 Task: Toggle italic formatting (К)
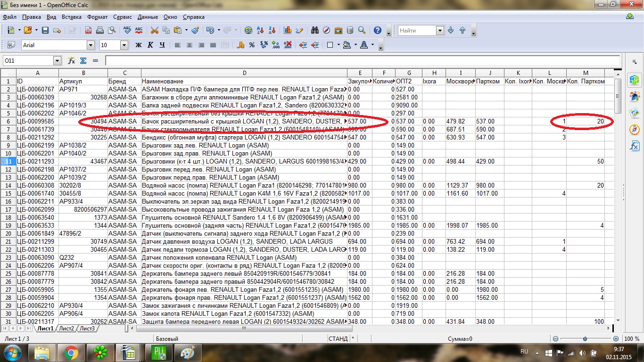(150, 45)
